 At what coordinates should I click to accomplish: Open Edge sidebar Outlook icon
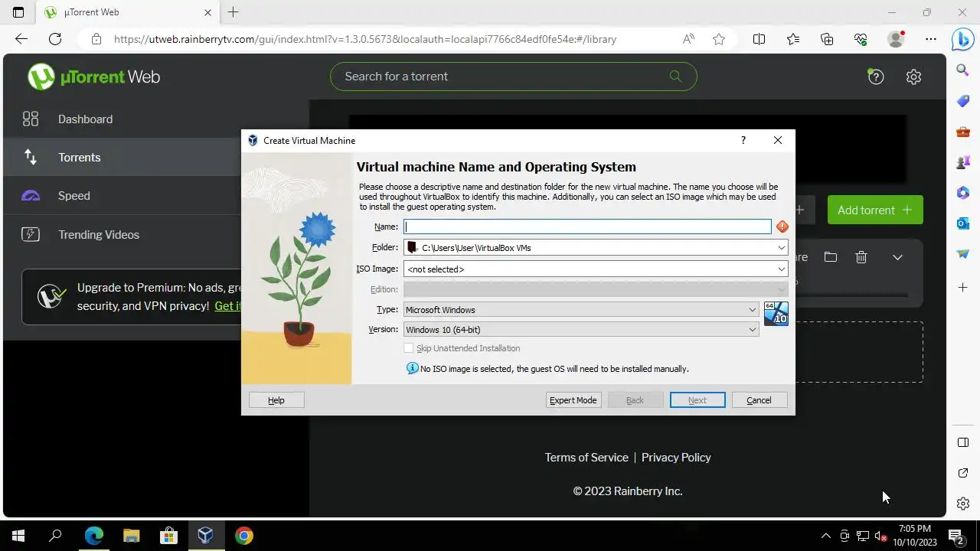pos(963,223)
